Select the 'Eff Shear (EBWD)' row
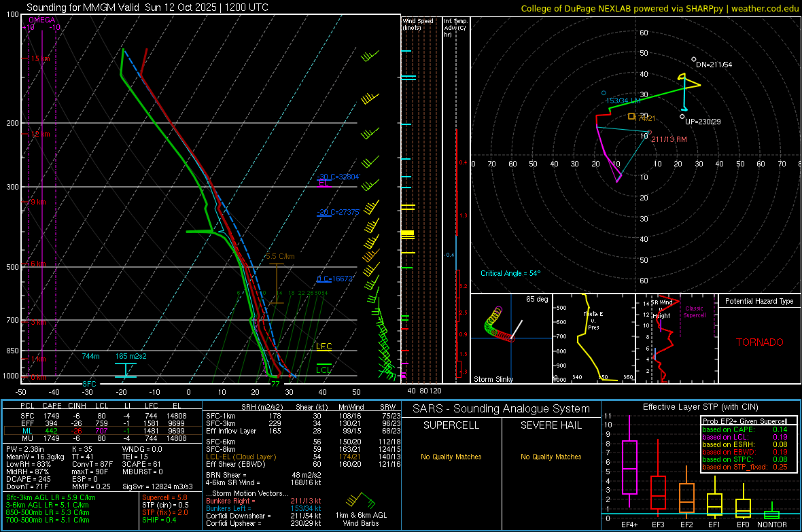This screenshot has height=532, width=802. [x=304, y=464]
